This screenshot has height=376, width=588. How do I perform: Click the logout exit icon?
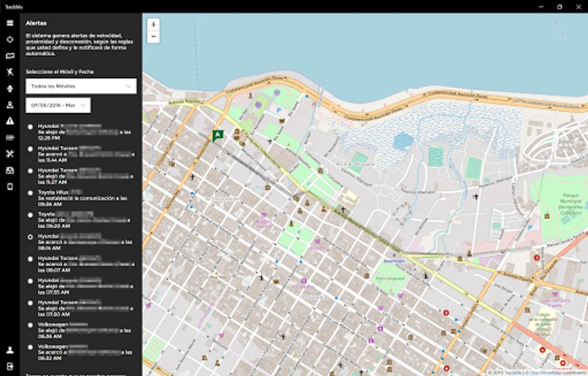click(x=10, y=366)
